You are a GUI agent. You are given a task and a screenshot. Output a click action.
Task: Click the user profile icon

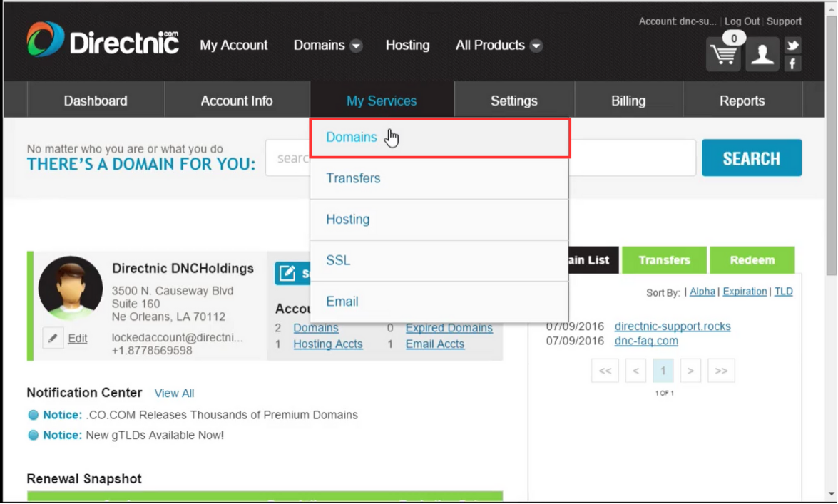[x=762, y=54]
